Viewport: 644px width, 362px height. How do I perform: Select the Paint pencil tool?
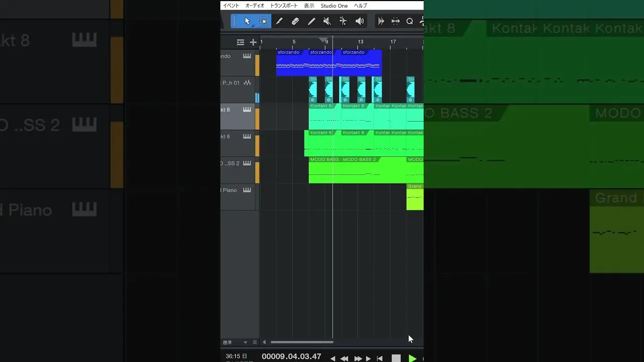pos(311,21)
